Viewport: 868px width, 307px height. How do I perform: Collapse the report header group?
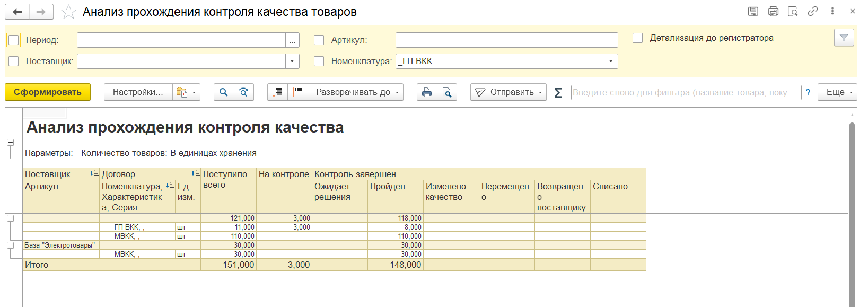pos(10,142)
